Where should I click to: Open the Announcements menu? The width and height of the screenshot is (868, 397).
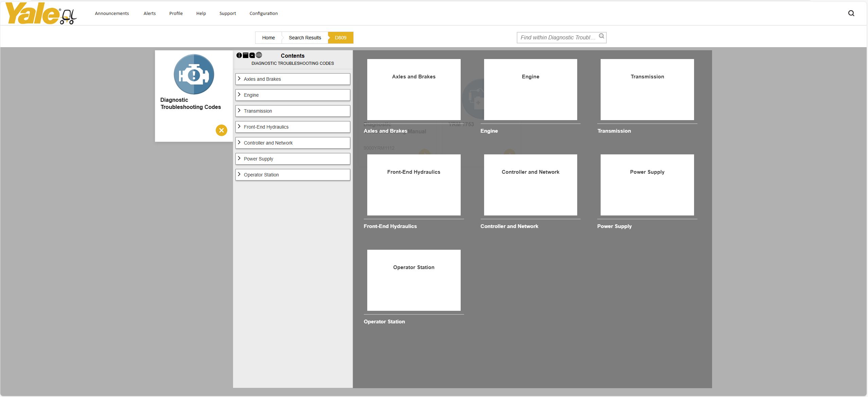[112, 14]
